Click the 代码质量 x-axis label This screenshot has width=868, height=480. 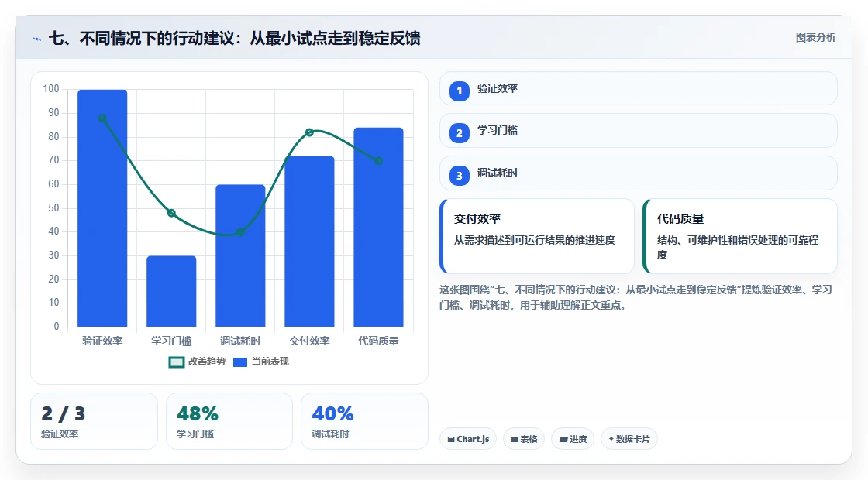pos(379,341)
